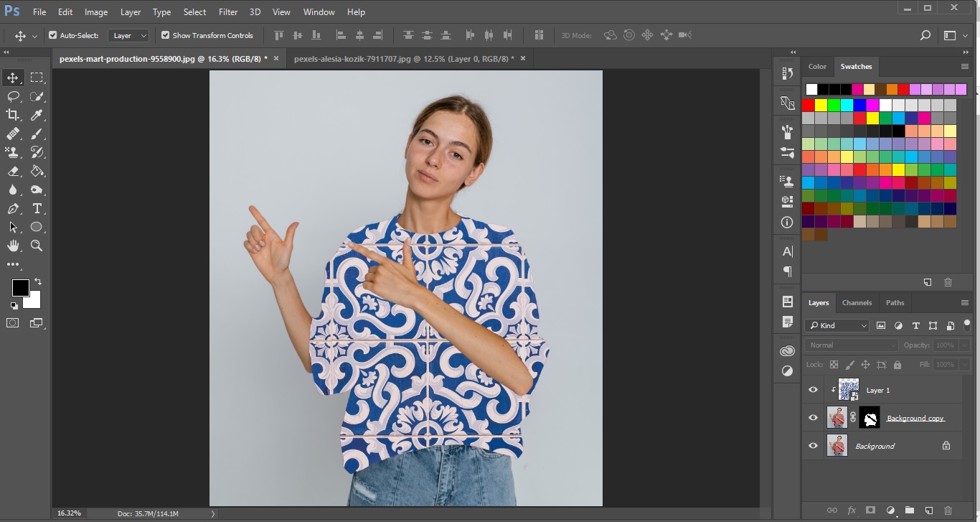Open the Filter menu
Viewport: 980px width, 522px height.
coord(228,12)
